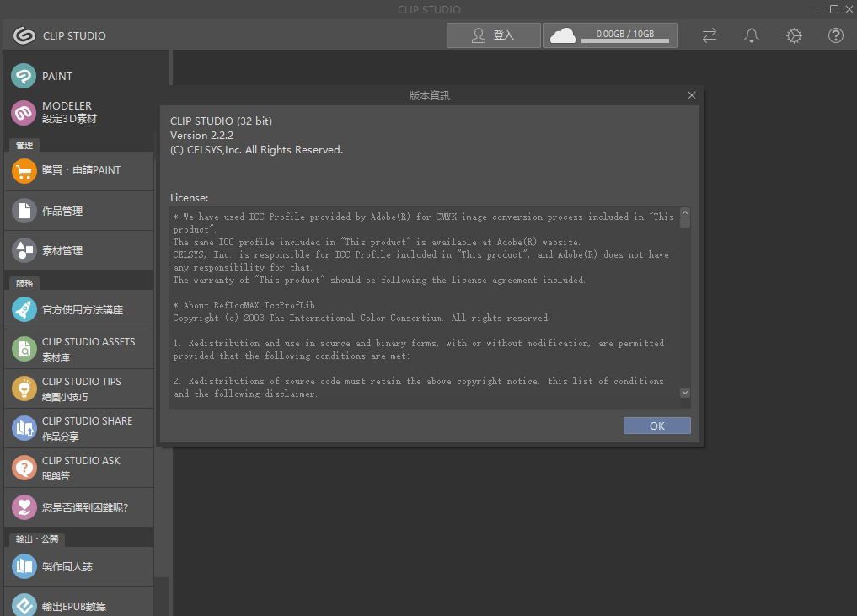Open settings gear icon
The image size is (857, 616).
pyautogui.click(x=794, y=35)
